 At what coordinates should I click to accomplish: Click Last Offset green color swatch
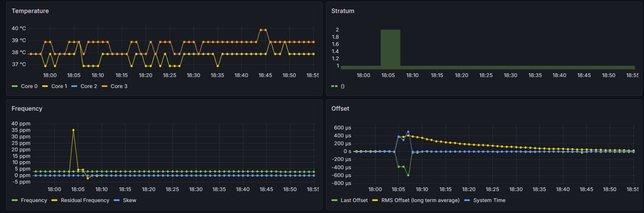[x=334, y=200]
